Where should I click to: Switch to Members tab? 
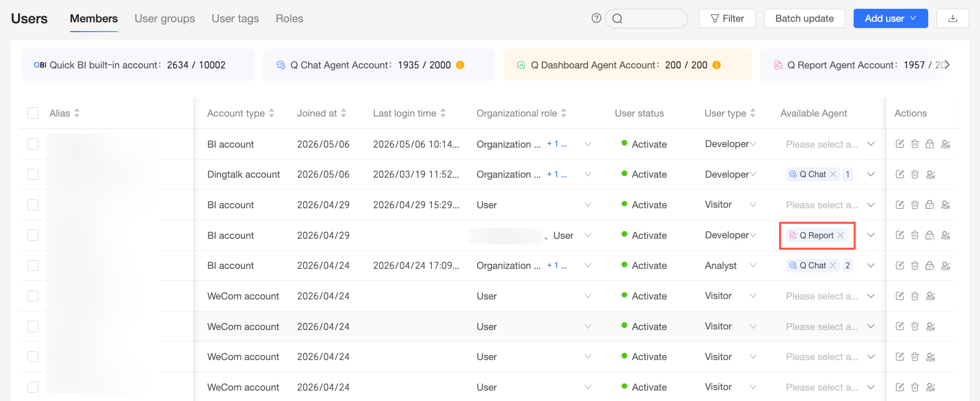[94, 19]
